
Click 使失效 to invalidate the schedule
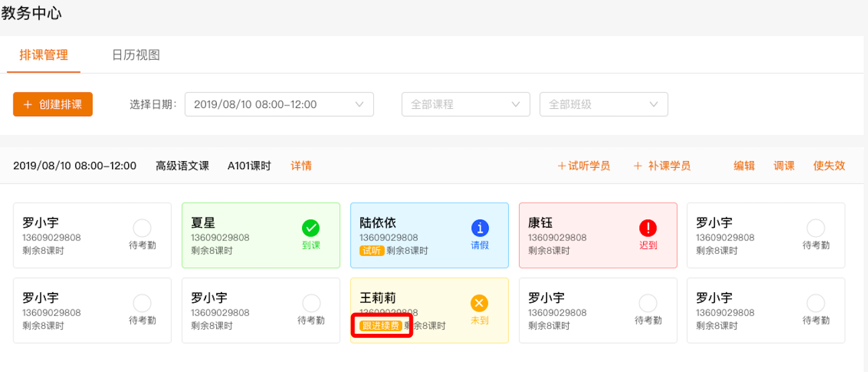[x=829, y=166]
